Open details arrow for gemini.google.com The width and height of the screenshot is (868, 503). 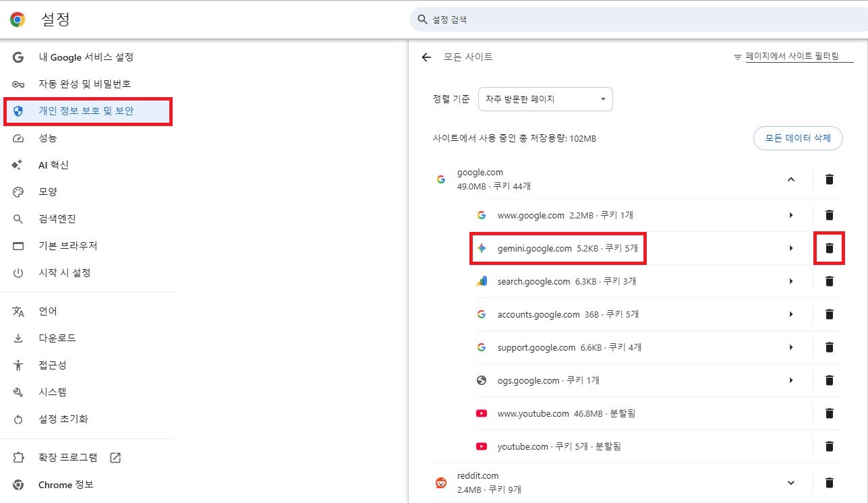[x=791, y=248]
